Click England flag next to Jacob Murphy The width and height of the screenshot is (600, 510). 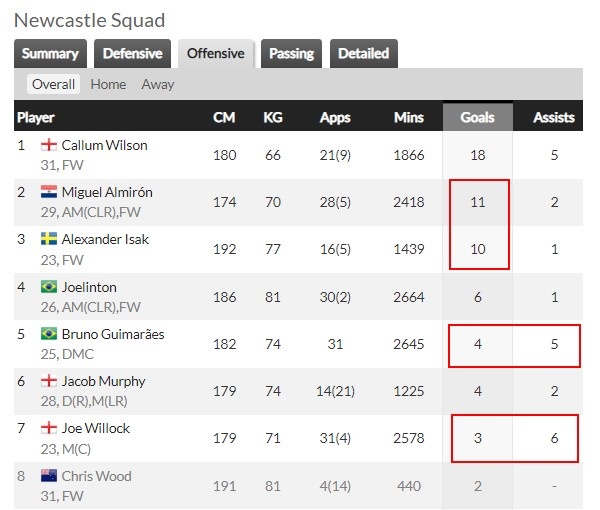tap(49, 381)
